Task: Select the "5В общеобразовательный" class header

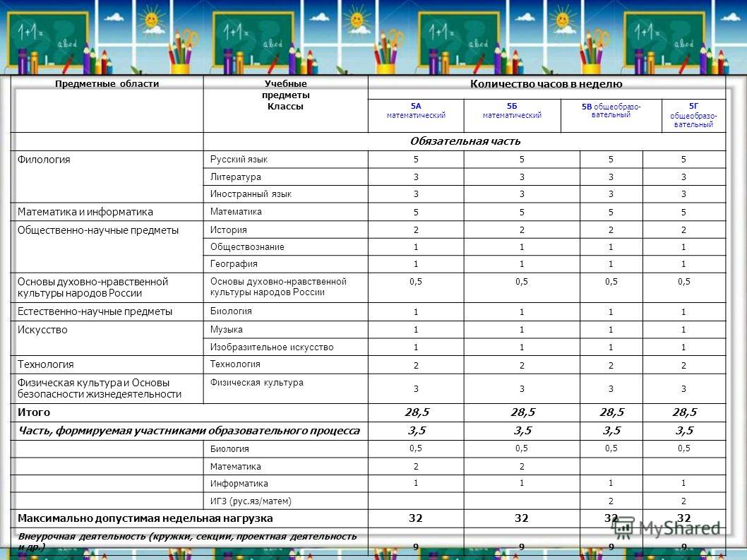Action: coord(611,111)
